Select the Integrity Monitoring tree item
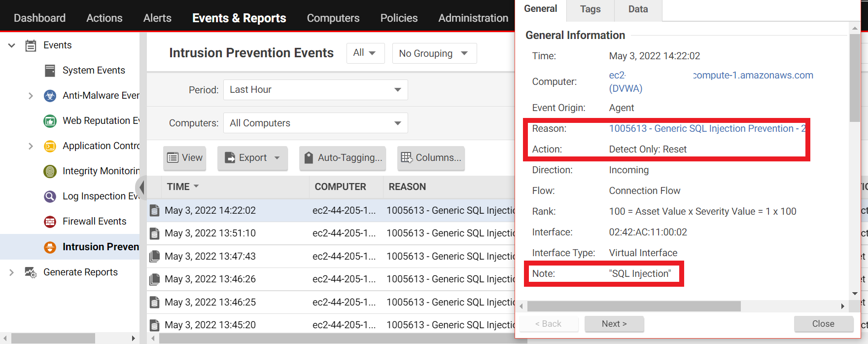The height and width of the screenshot is (344, 868). (x=101, y=171)
